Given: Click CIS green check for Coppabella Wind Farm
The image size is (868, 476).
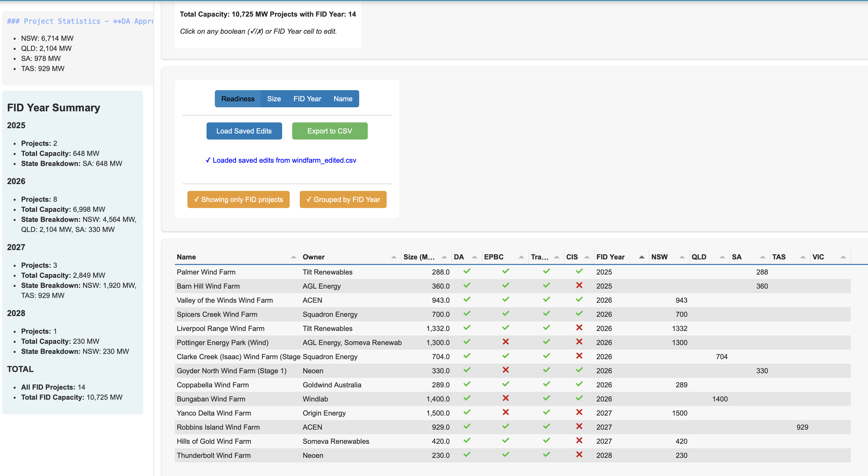Looking at the screenshot, I should click(x=579, y=384).
